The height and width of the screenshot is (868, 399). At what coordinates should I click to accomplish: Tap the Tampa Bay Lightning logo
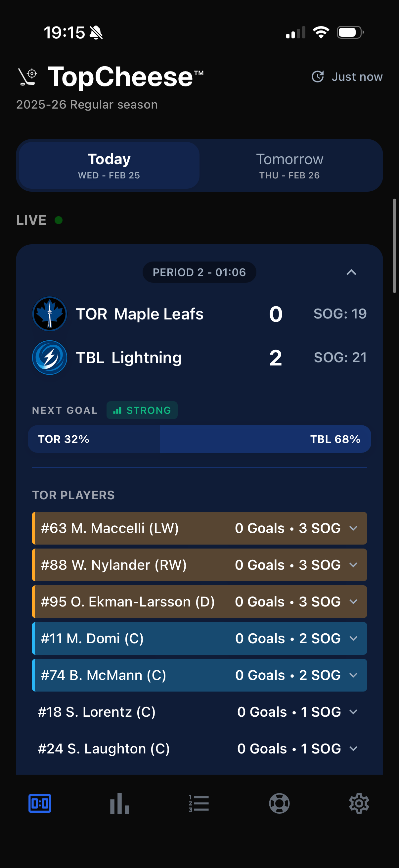pos(50,358)
